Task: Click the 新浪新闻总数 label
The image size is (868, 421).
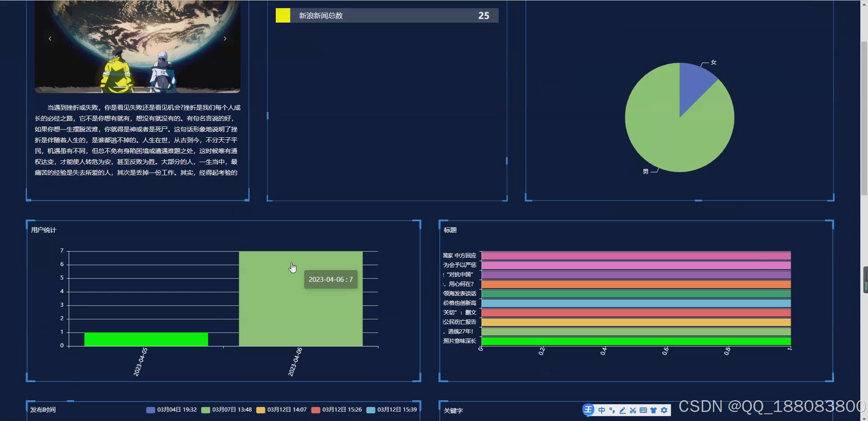Action: tap(321, 16)
